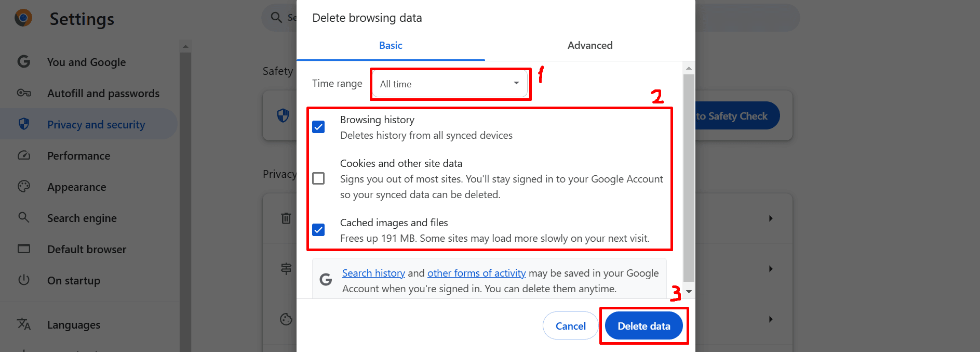
Task: Click the Search engine magnifier icon in sidebar
Action: click(x=24, y=217)
